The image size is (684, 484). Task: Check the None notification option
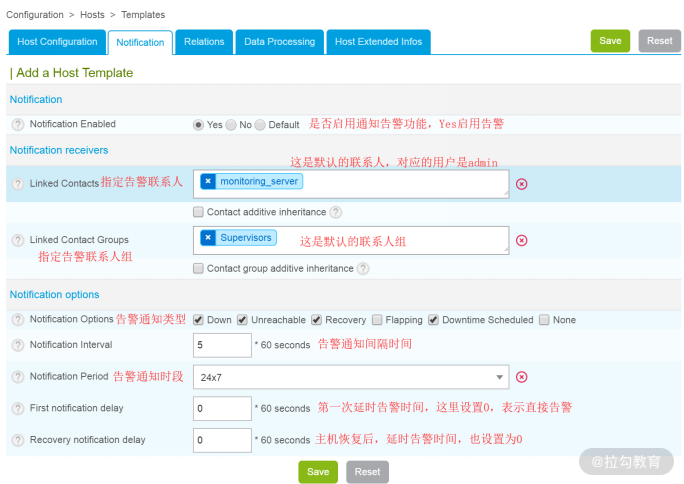tap(544, 320)
